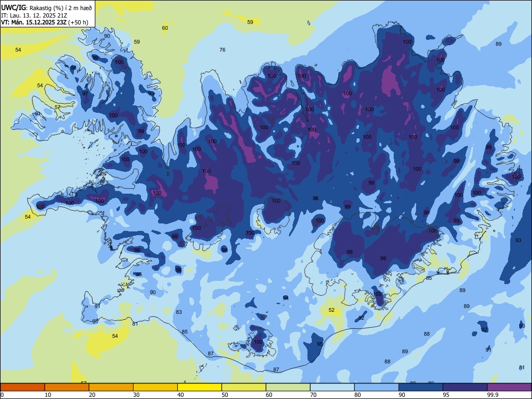Image resolution: width=532 pixels, height=399 pixels.
Task: Select the '52' value on the yellow patch
Action: (x=331, y=310)
